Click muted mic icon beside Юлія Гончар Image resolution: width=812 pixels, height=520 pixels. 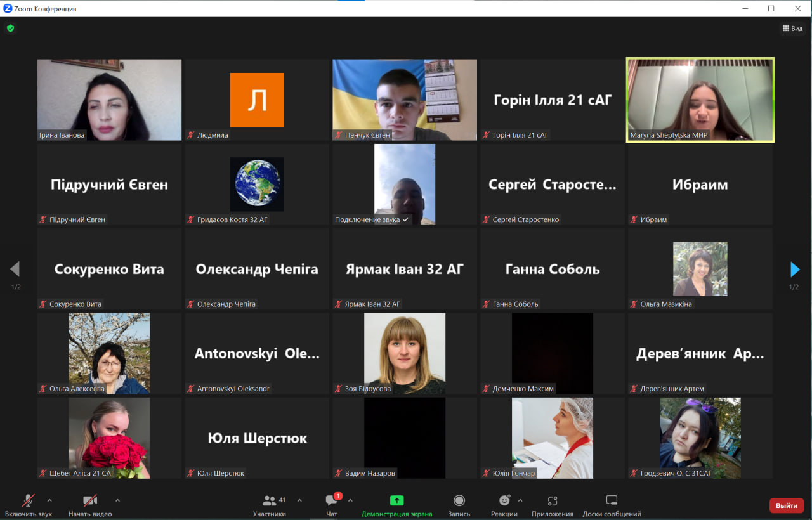click(x=487, y=473)
